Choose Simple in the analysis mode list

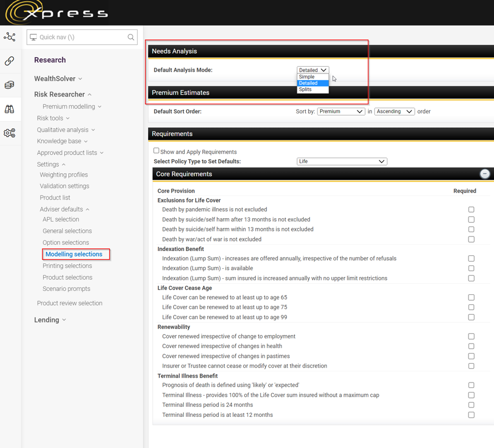click(307, 77)
